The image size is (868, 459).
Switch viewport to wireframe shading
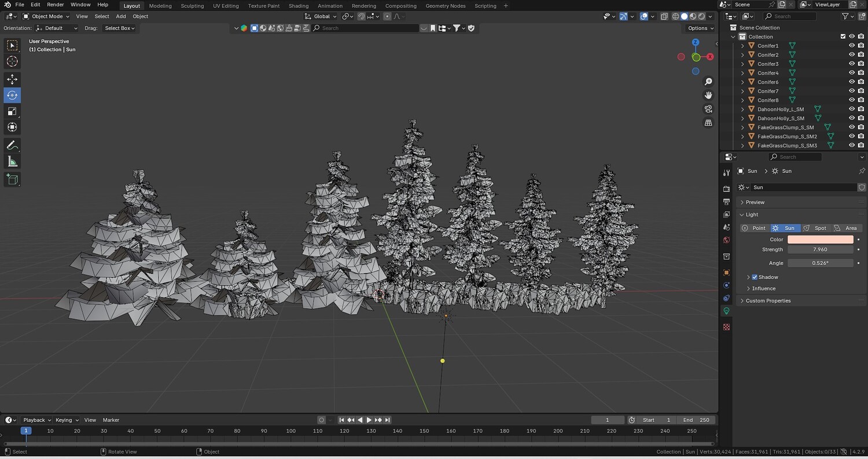(x=675, y=16)
